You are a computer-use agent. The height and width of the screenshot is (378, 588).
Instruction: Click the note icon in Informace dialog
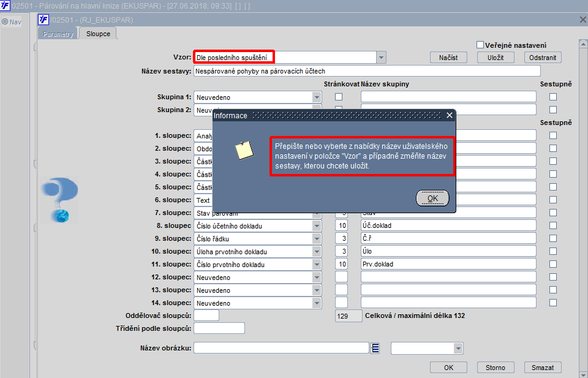pos(244,150)
